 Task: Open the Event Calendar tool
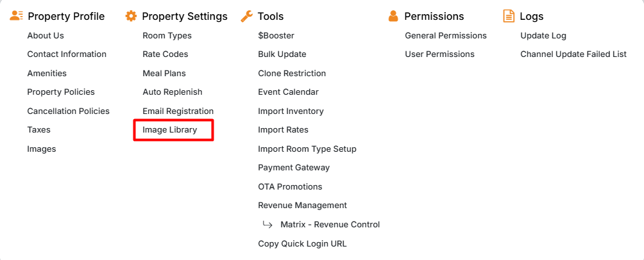[288, 92]
